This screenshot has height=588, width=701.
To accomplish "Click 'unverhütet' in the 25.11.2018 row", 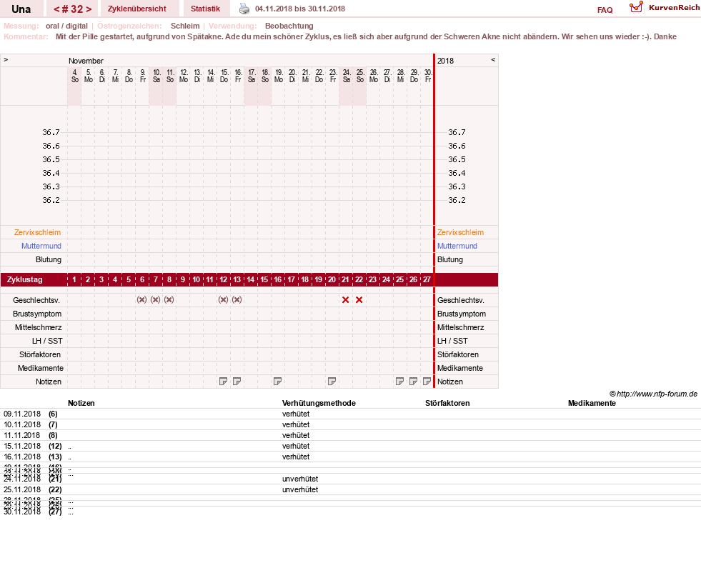I will (x=300, y=489).
